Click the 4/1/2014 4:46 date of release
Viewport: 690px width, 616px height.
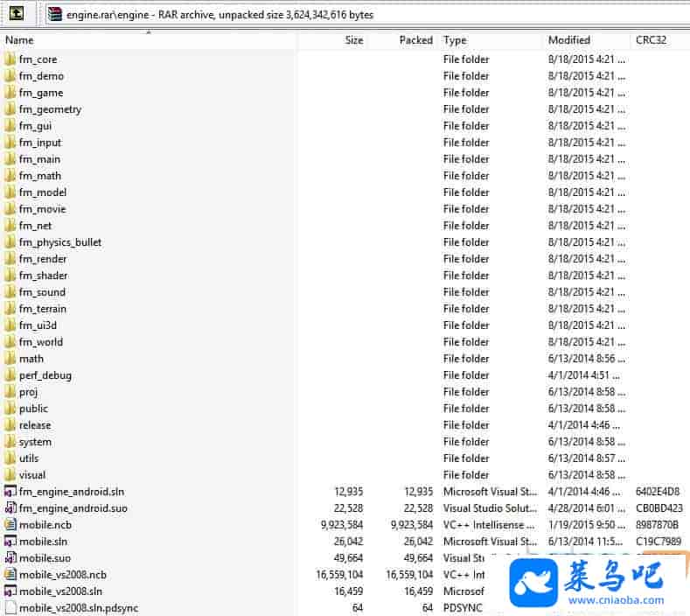pyautogui.click(x=584, y=425)
